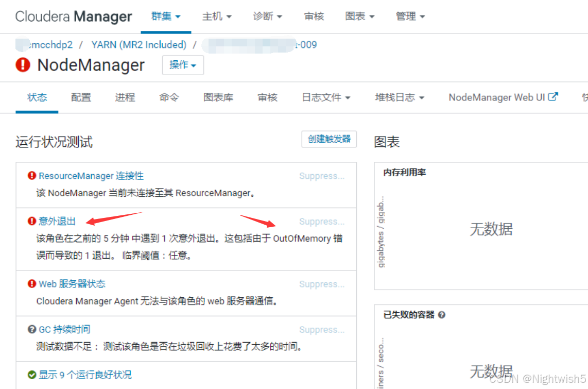Click the error icon next to 意外退出
The width and height of the screenshot is (588, 389).
(x=32, y=221)
